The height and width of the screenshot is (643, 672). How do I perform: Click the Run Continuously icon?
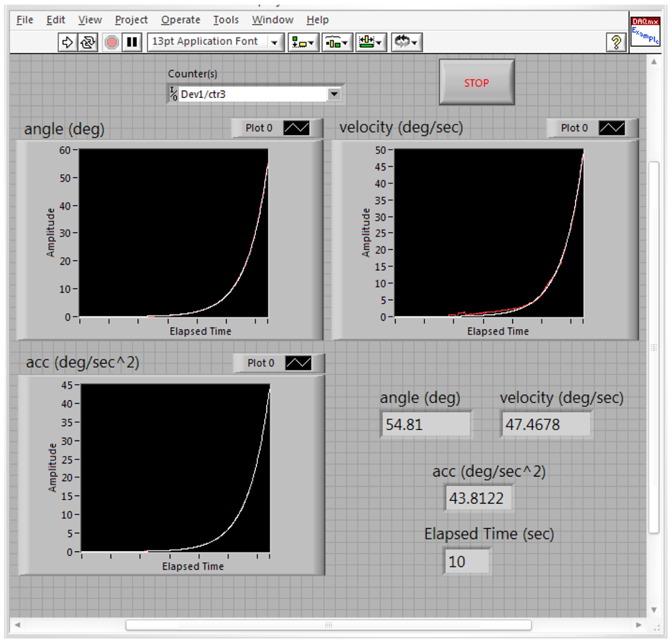(87, 42)
